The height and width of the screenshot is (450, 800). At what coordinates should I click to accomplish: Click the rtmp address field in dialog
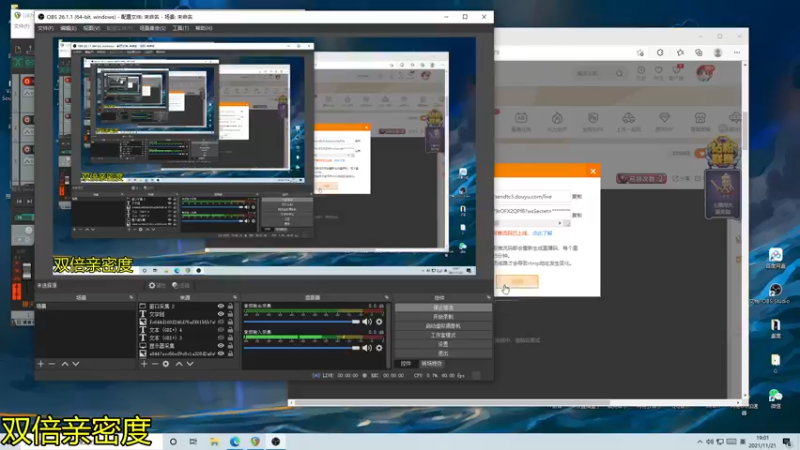(532, 196)
